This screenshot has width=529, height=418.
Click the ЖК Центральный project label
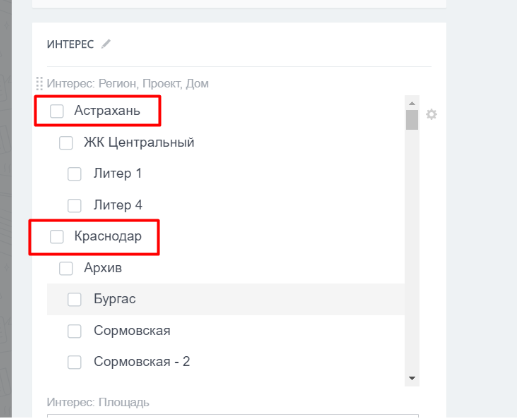[139, 142]
